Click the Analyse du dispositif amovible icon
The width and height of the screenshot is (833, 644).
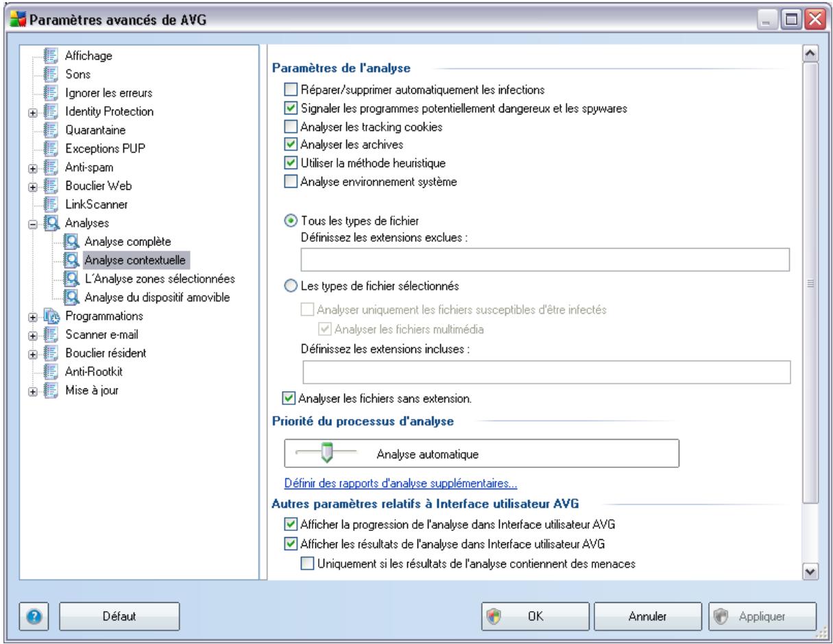[x=72, y=297]
